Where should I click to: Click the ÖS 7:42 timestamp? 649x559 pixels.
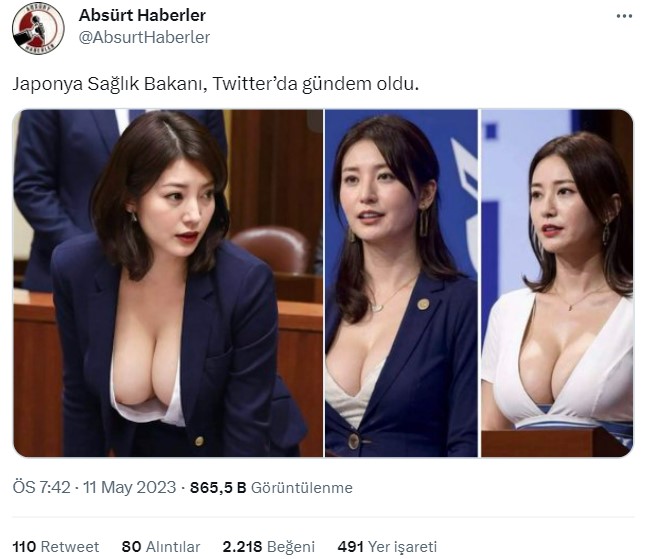click(41, 487)
